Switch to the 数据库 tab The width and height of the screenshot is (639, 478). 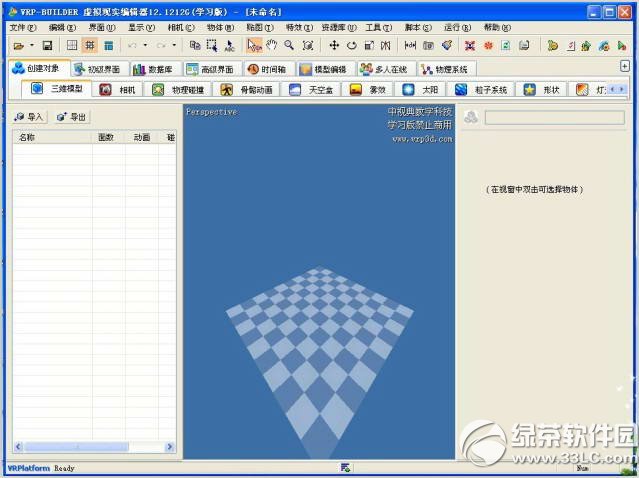tap(155, 69)
